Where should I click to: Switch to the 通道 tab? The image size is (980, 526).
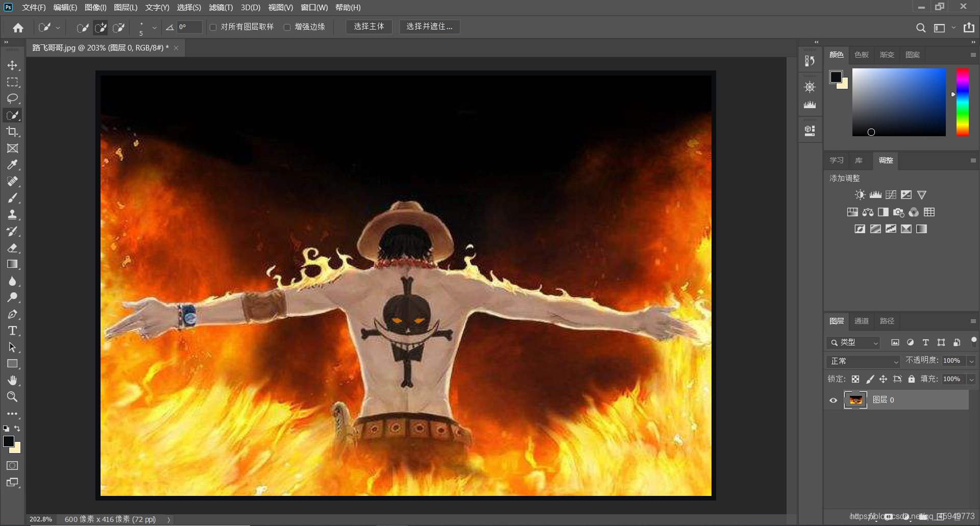pyautogui.click(x=861, y=321)
